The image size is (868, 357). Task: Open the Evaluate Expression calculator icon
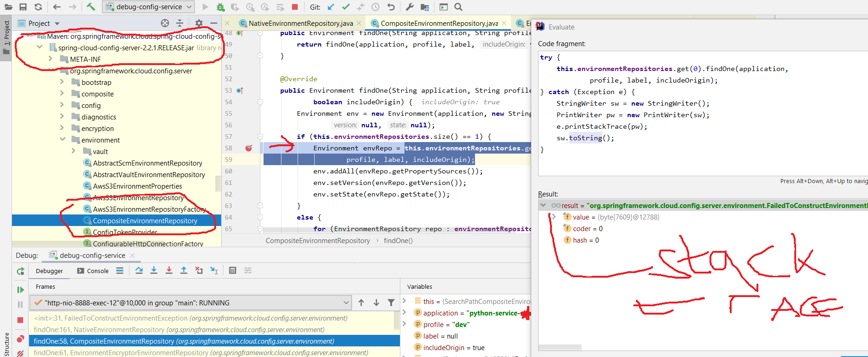[x=233, y=270]
